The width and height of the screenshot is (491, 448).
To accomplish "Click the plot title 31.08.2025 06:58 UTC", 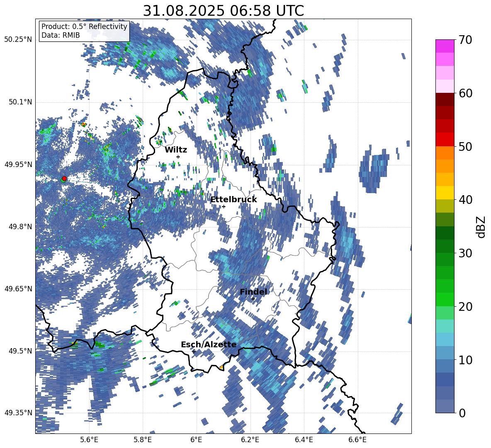I will point(223,11).
